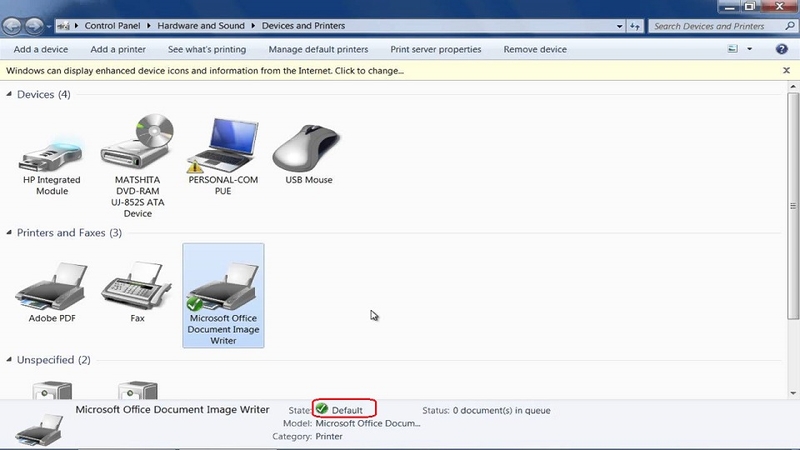800x450 pixels.
Task: Minimize the Devices and Printers window
Action: pyautogui.click(x=730, y=7)
